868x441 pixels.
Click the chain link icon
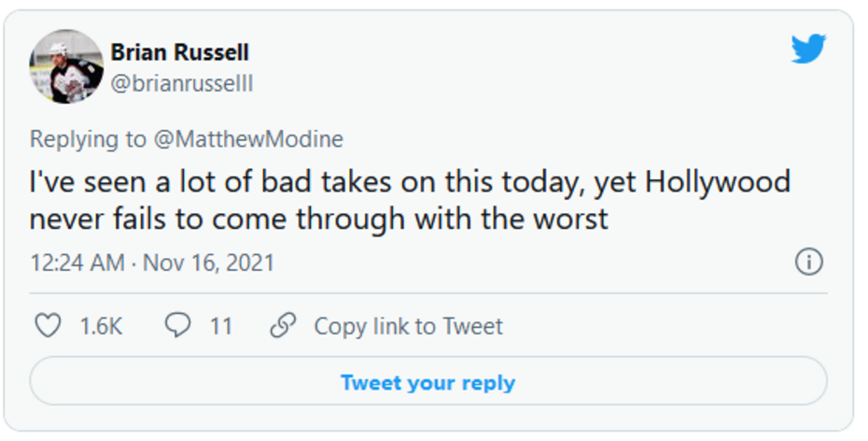282,326
